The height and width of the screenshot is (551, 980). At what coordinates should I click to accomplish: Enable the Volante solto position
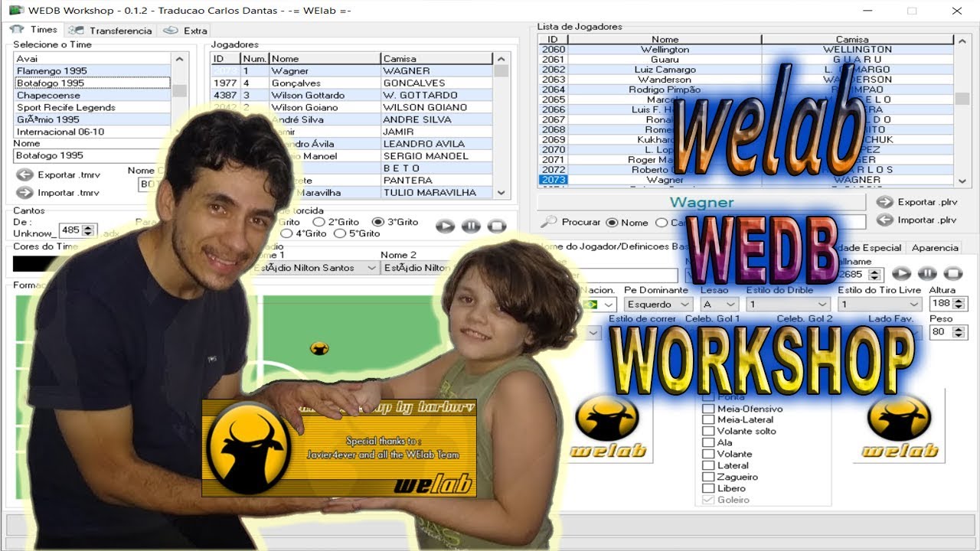pos(708,431)
